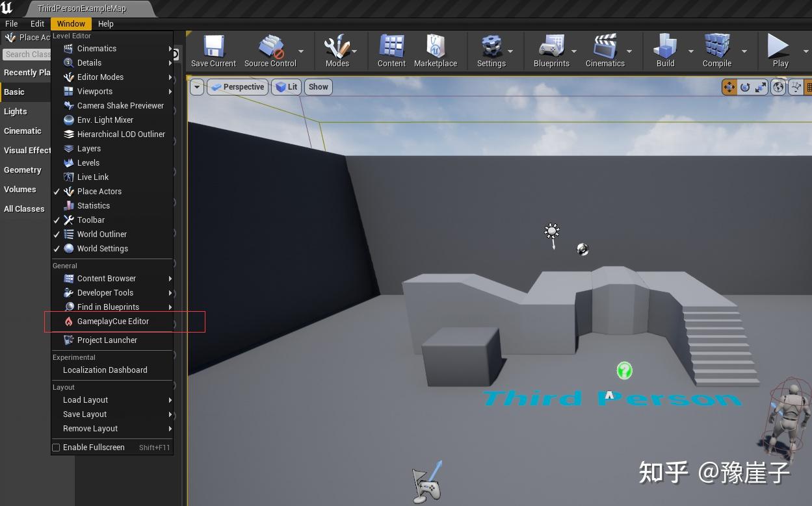The image size is (812, 506).
Task: Start Play in editor
Action: 779,51
